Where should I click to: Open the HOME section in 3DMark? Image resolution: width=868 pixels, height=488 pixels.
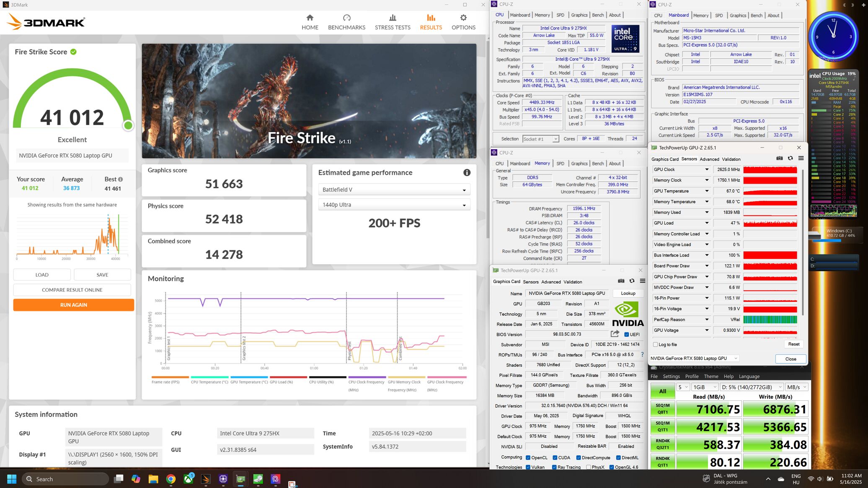click(x=310, y=22)
